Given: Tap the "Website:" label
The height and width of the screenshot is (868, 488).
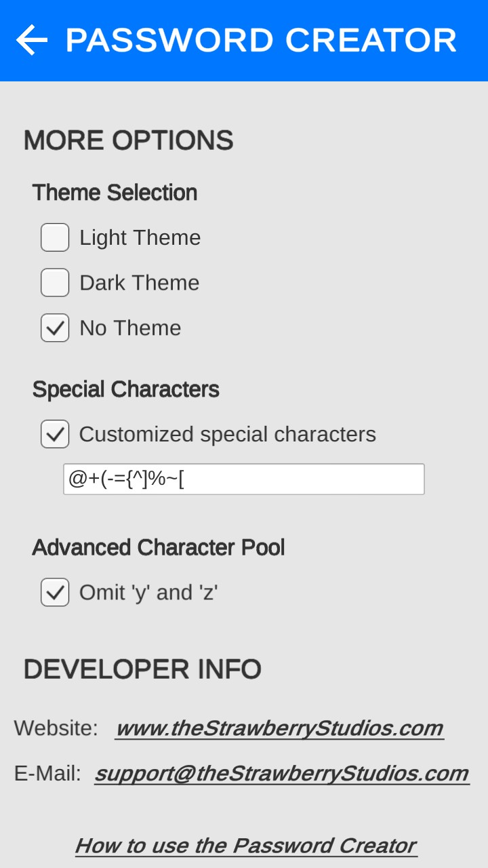Looking at the screenshot, I should click(56, 728).
